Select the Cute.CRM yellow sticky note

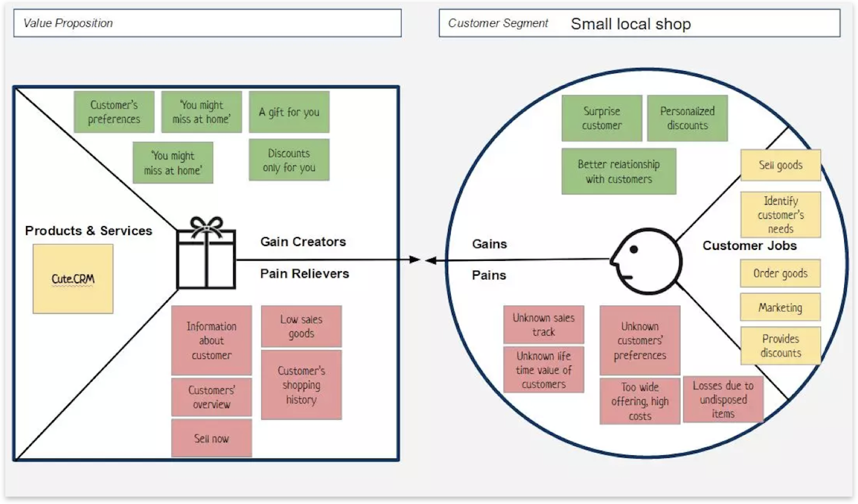click(x=73, y=279)
